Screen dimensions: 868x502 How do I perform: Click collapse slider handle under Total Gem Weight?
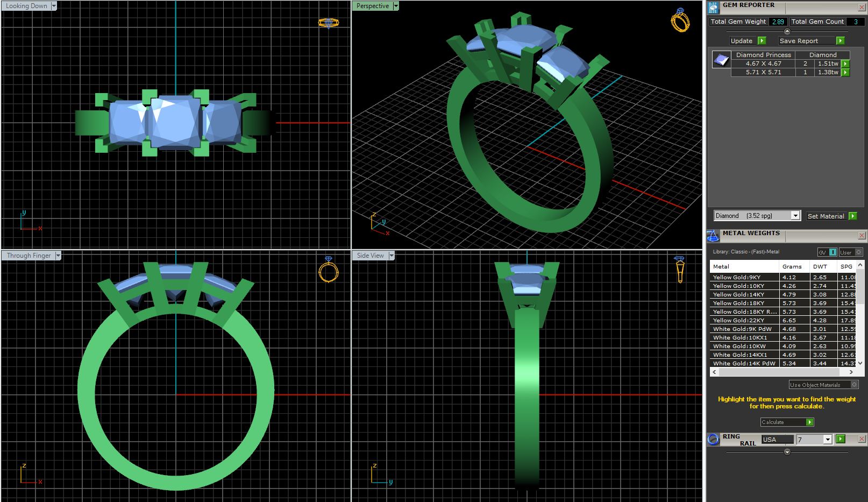(x=787, y=31)
